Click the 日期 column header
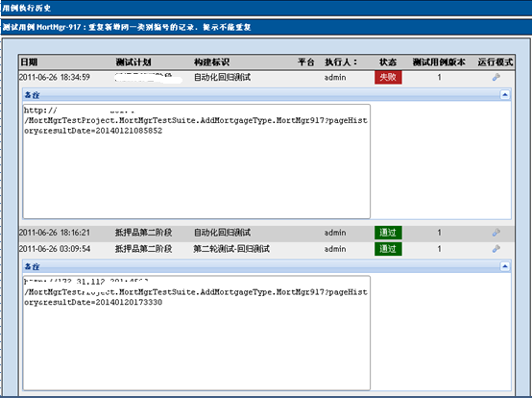Viewport: 532px width, 398px height. pyautogui.click(x=29, y=62)
